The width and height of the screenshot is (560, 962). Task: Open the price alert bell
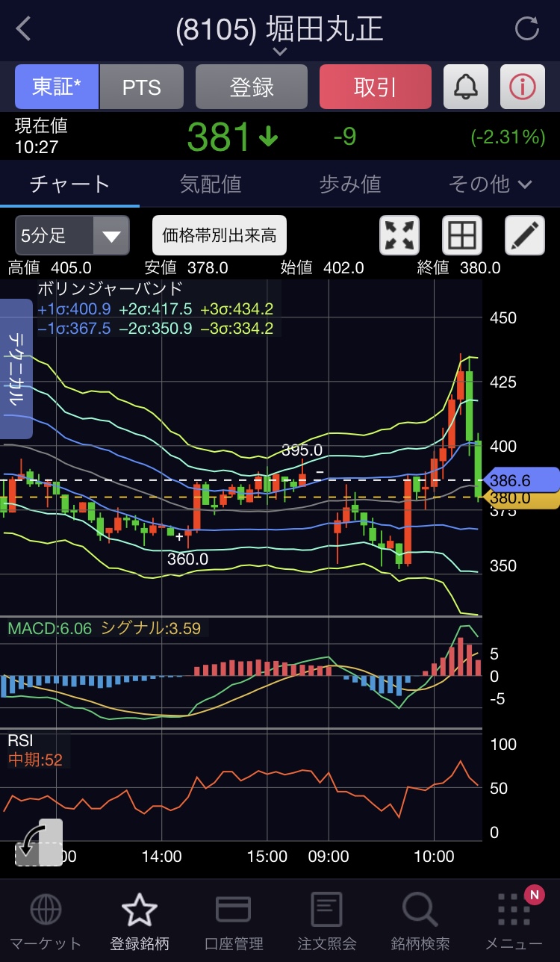[x=466, y=87]
